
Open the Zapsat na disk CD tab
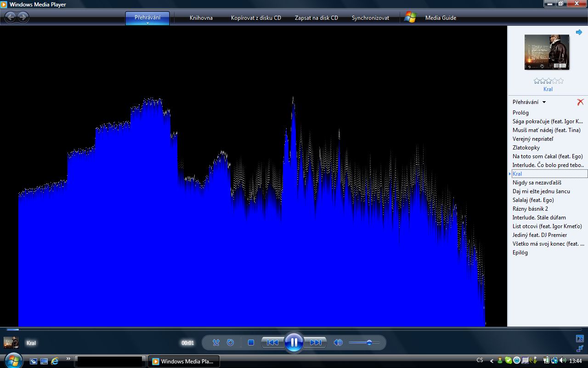coord(317,18)
